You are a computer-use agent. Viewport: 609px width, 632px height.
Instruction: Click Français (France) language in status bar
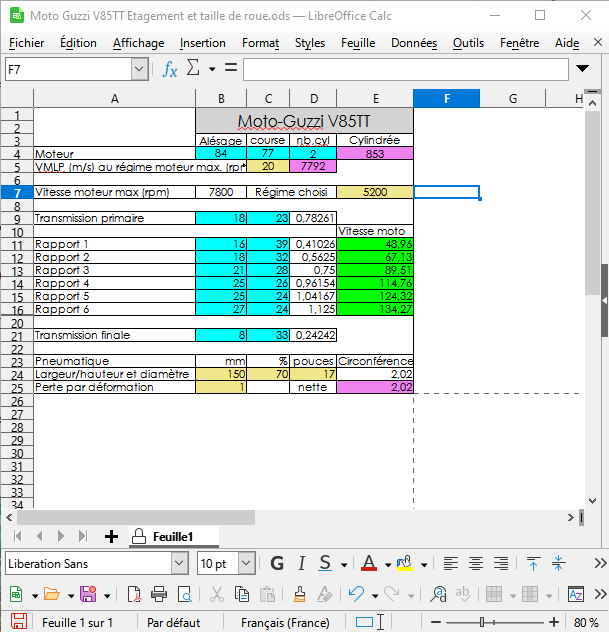tap(285, 622)
